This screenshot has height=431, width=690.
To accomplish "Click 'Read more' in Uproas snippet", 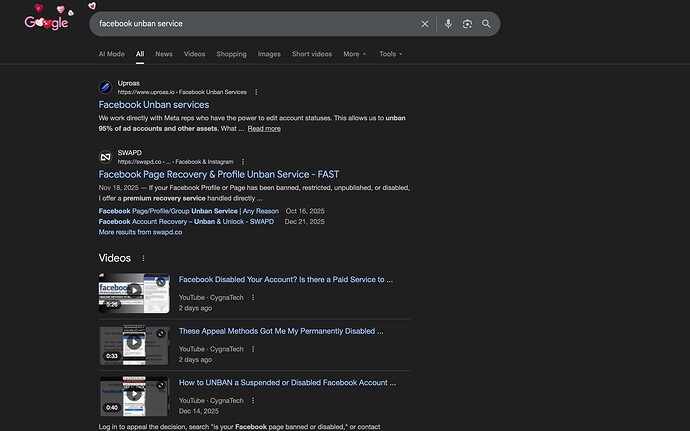I will click(x=264, y=129).
